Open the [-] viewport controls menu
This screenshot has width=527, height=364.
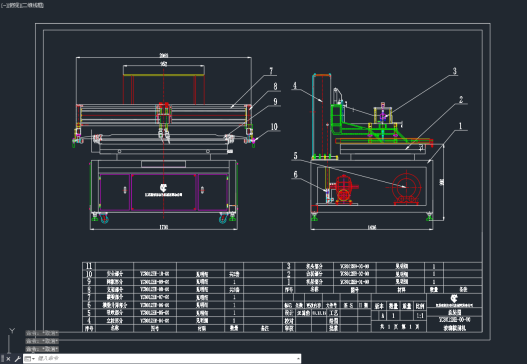pyautogui.click(x=3, y=5)
